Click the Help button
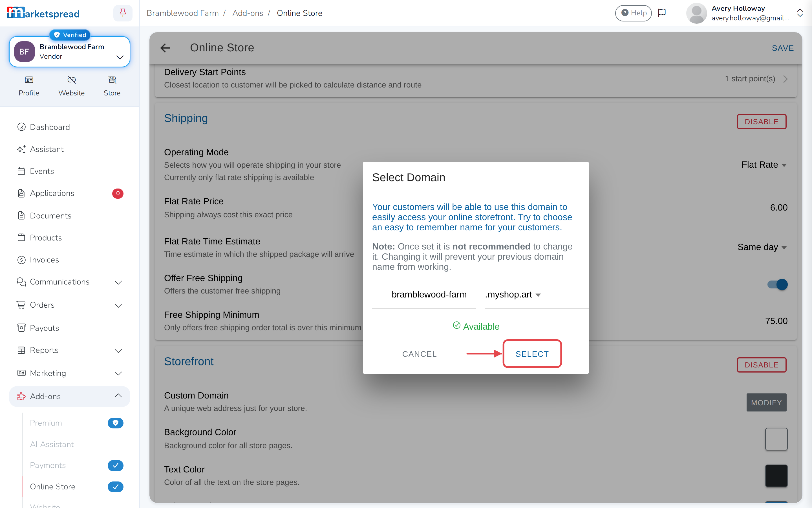Image resolution: width=812 pixels, height=508 pixels. click(x=633, y=13)
